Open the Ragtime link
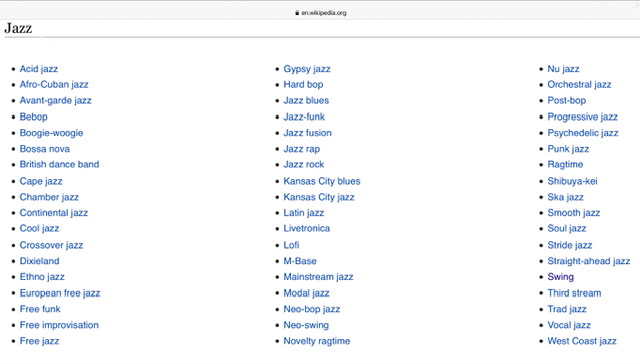 [x=565, y=164]
